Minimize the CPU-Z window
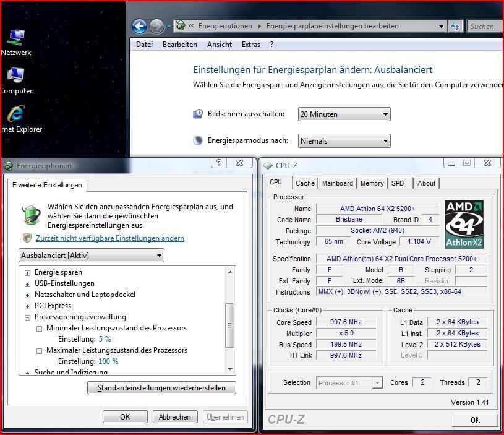 click(x=451, y=163)
